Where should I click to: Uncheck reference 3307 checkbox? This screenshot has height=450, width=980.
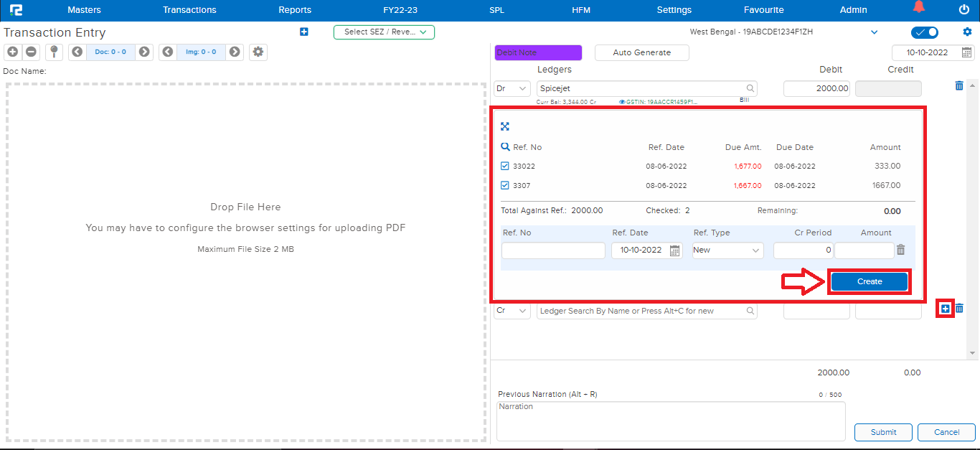click(505, 185)
